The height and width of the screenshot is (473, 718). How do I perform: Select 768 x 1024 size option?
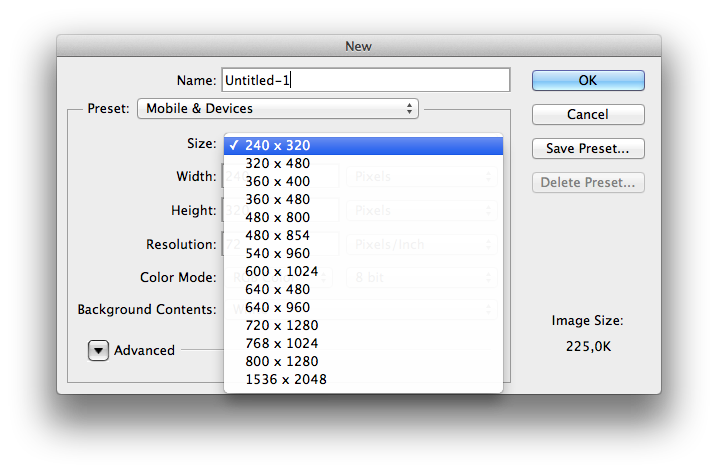364,343
